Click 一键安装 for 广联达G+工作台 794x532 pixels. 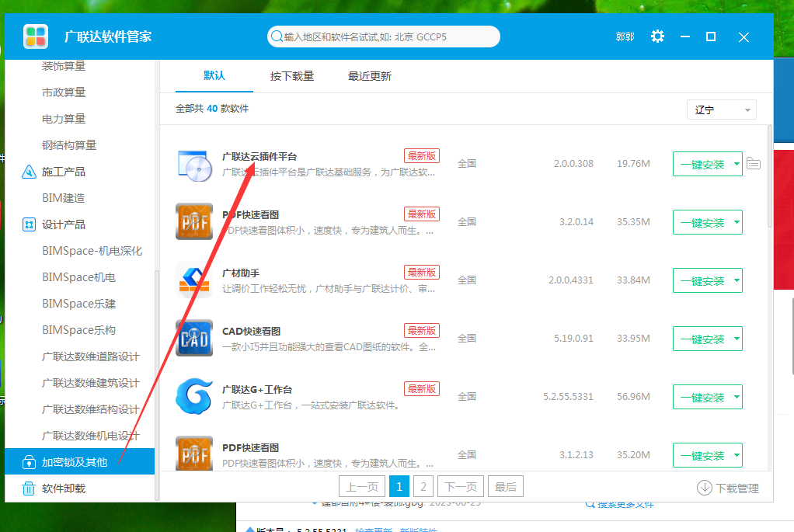(702, 397)
